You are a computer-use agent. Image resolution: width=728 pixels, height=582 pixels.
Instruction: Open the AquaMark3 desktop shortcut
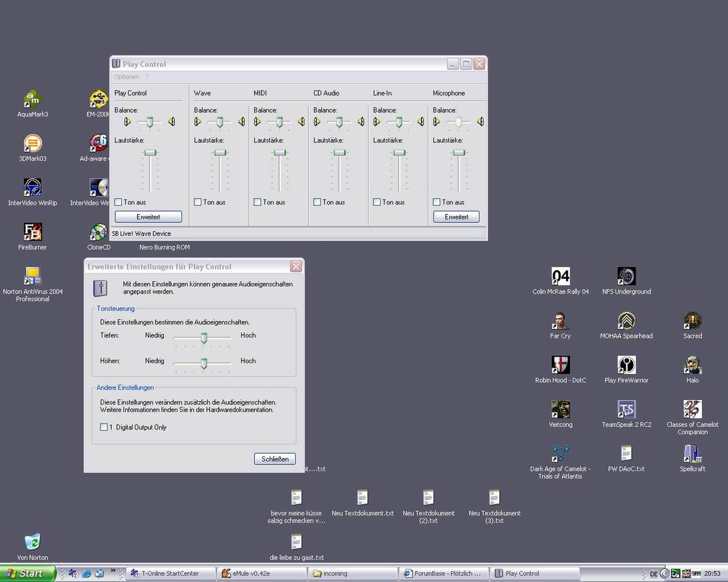(x=33, y=99)
